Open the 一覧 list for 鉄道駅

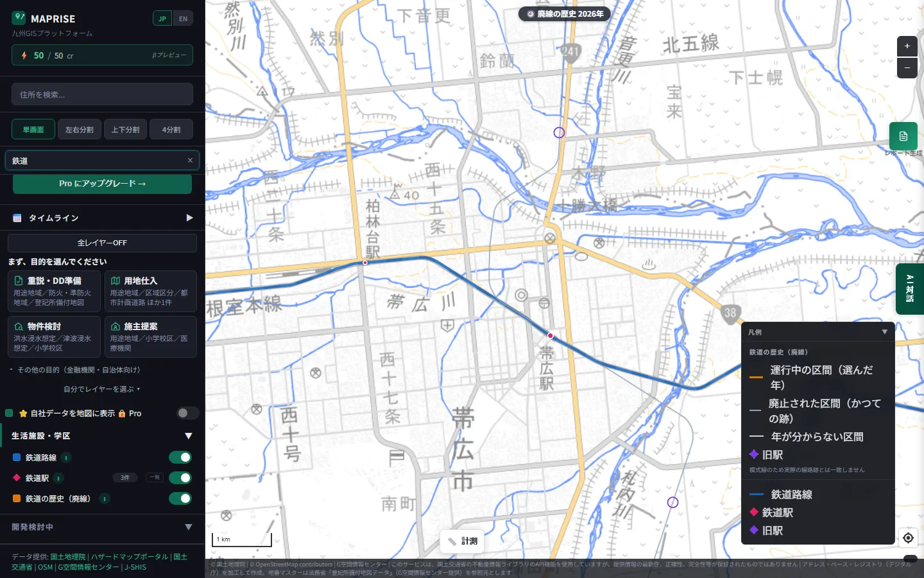click(155, 477)
